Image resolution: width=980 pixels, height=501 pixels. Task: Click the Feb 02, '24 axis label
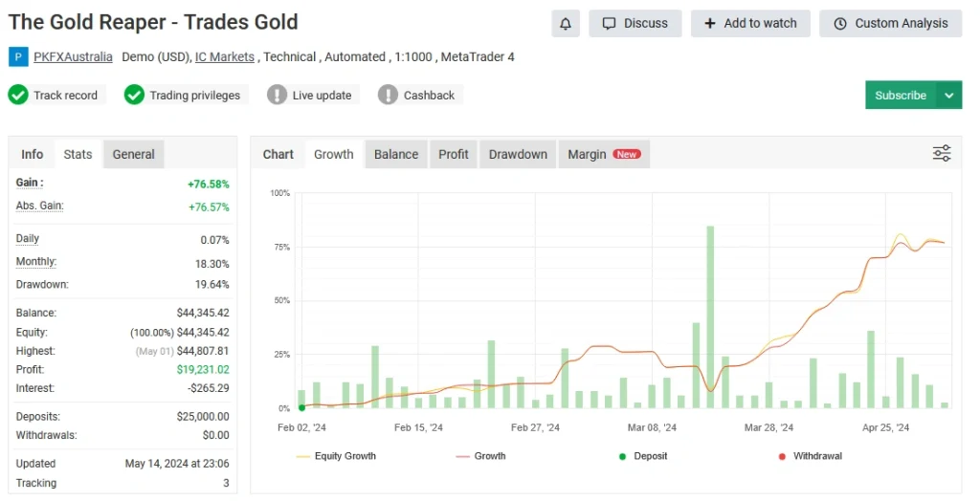click(301, 428)
